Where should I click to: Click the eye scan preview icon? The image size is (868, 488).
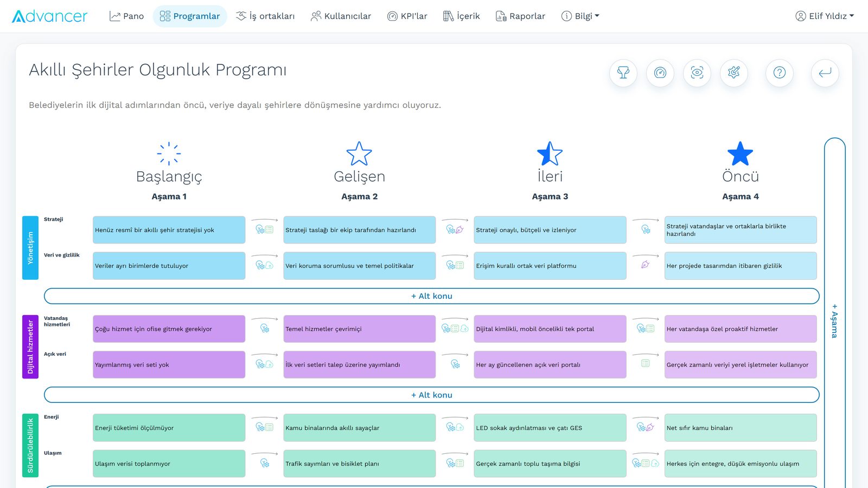[697, 73]
